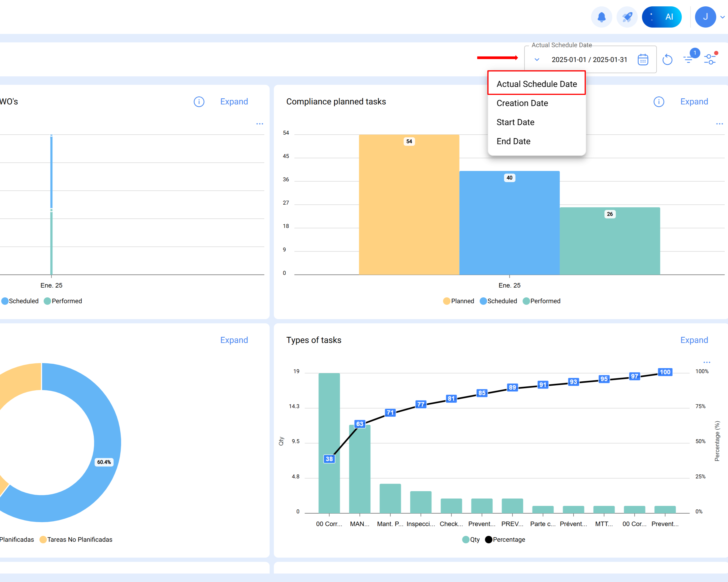This screenshot has width=728, height=582.
Task: Open the calendar date picker icon
Action: tap(643, 60)
